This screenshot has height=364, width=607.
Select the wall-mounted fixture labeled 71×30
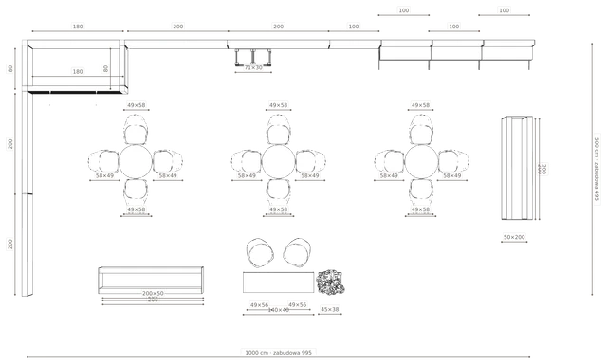pos(253,57)
